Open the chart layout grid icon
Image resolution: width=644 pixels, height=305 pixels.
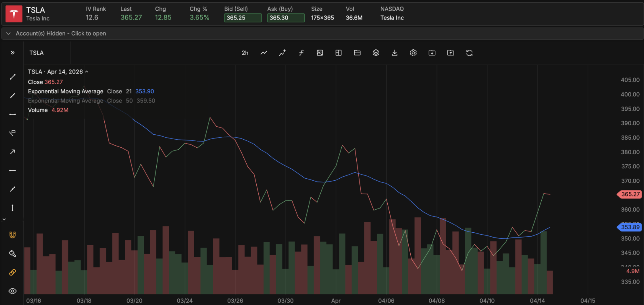click(339, 53)
